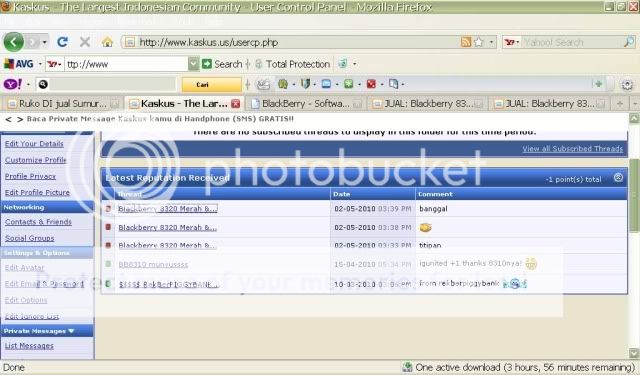
Task: Open the View all Subscribed Threads link
Action: 573,149
